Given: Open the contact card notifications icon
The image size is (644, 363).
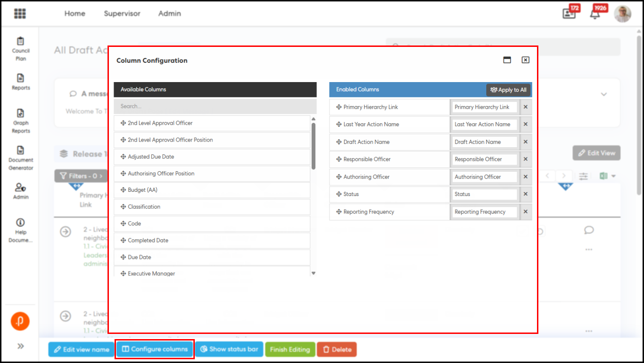Looking at the screenshot, I should click(x=569, y=14).
